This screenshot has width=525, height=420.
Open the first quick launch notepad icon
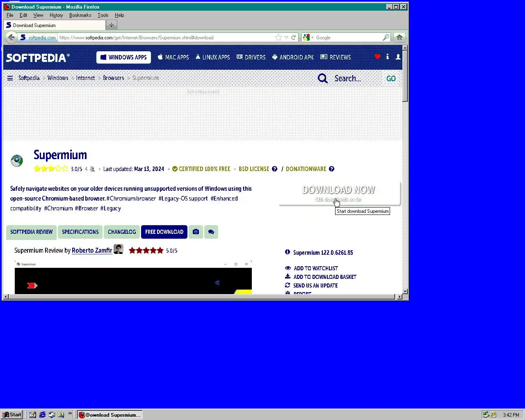pyautogui.click(x=33, y=415)
